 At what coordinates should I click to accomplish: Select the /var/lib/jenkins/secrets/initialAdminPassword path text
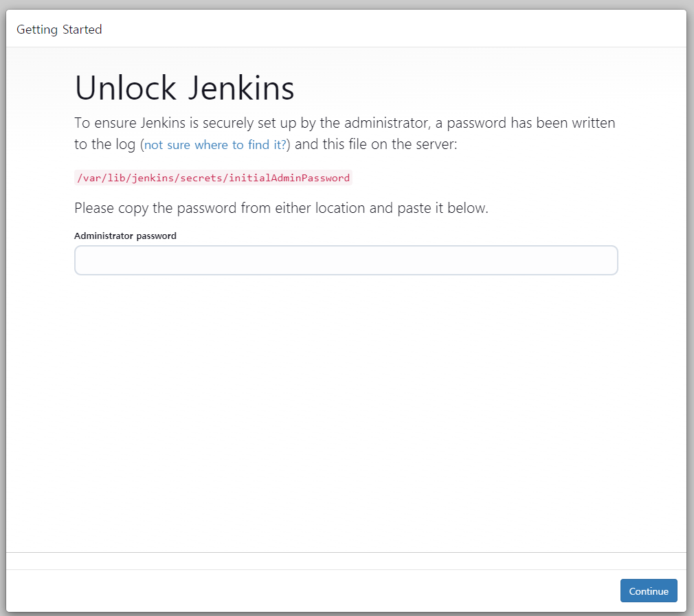tap(213, 178)
